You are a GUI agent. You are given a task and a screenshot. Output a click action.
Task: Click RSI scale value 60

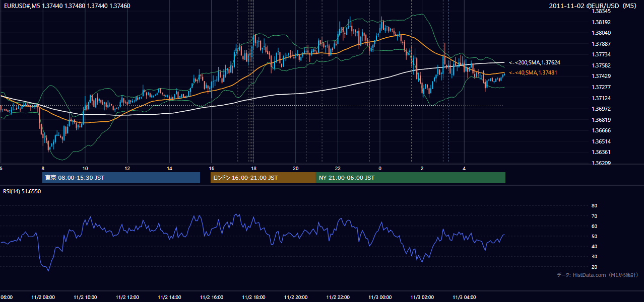[x=594, y=226]
